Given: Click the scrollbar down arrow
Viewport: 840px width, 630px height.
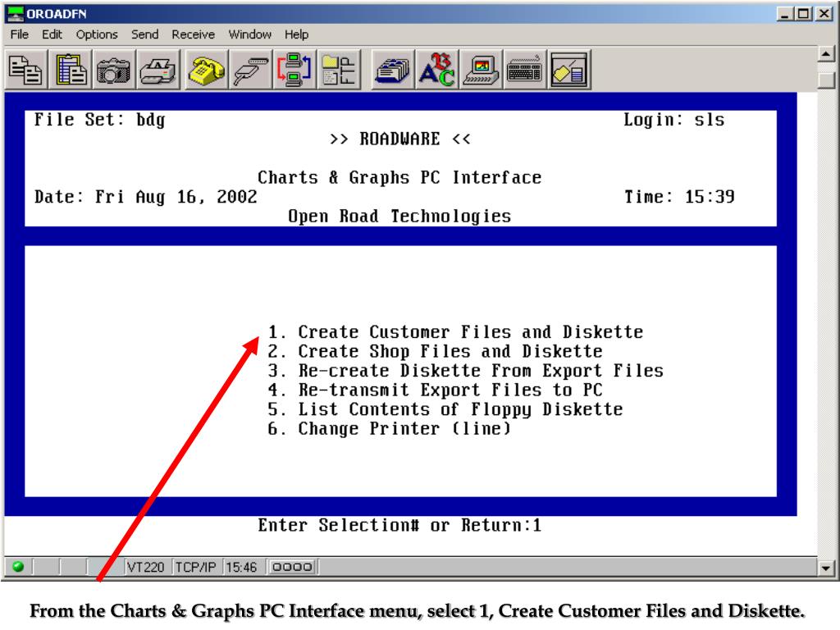Looking at the screenshot, I should click(x=826, y=568).
